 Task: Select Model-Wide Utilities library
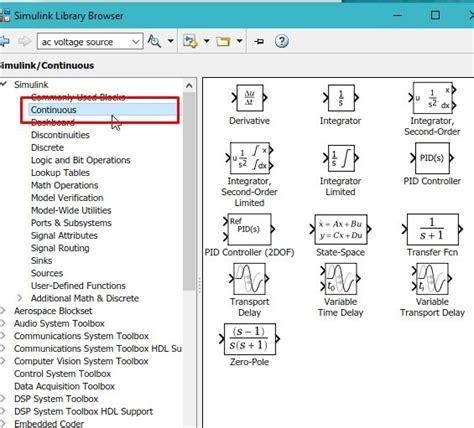[71, 210]
